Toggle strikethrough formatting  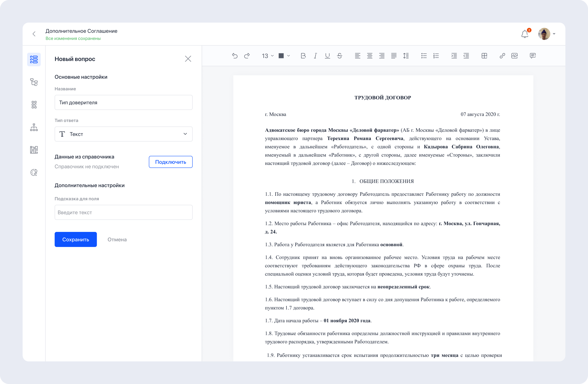339,56
